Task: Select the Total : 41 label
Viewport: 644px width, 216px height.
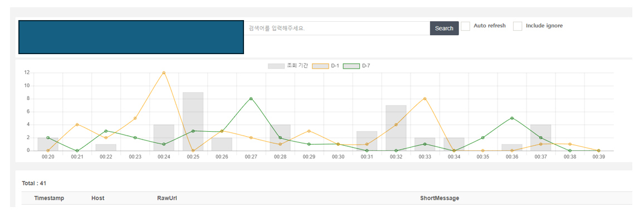Action: coord(33,183)
